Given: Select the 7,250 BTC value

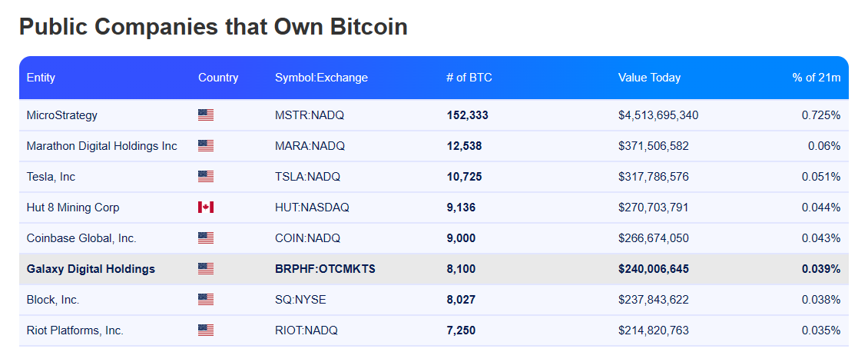Looking at the screenshot, I should (x=461, y=330).
